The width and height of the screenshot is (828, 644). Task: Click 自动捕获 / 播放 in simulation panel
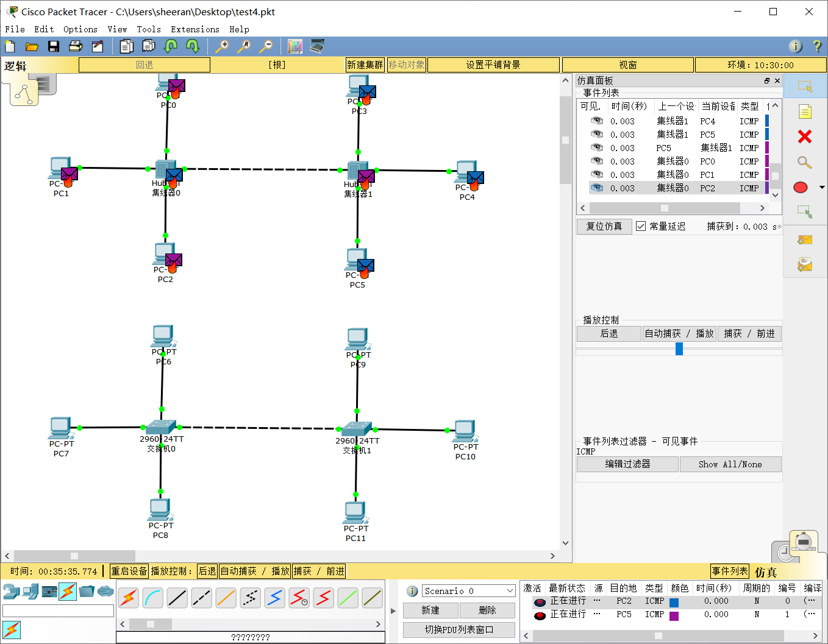(679, 333)
